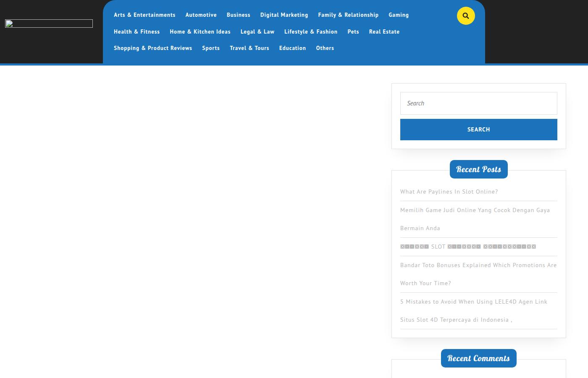Select the Real Estate menu item
Image resolution: width=588 pixels, height=378 pixels.
[x=384, y=31]
